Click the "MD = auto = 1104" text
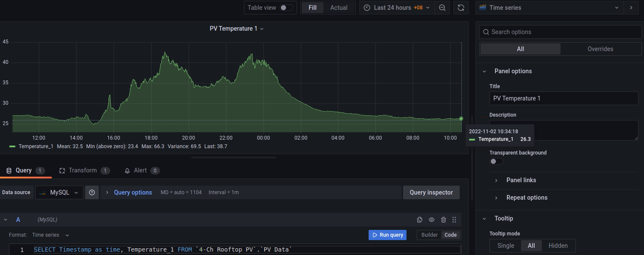This screenshot has height=255, width=644. tap(182, 192)
